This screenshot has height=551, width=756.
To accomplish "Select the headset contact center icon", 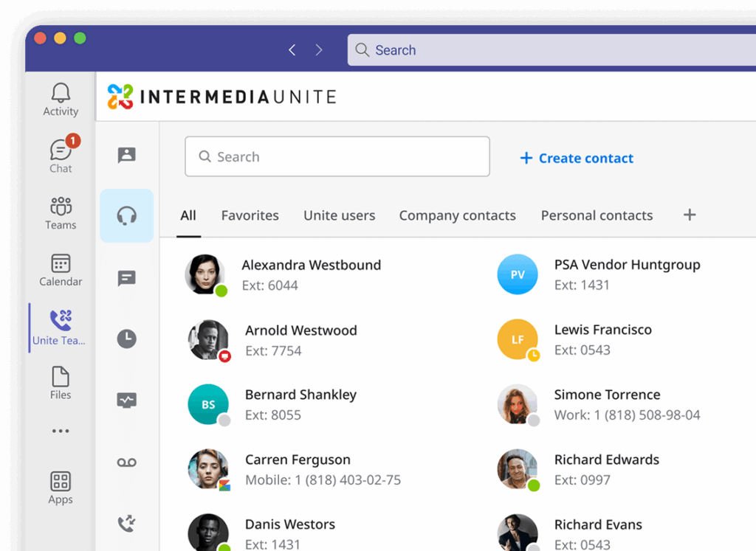I will pos(126,215).
